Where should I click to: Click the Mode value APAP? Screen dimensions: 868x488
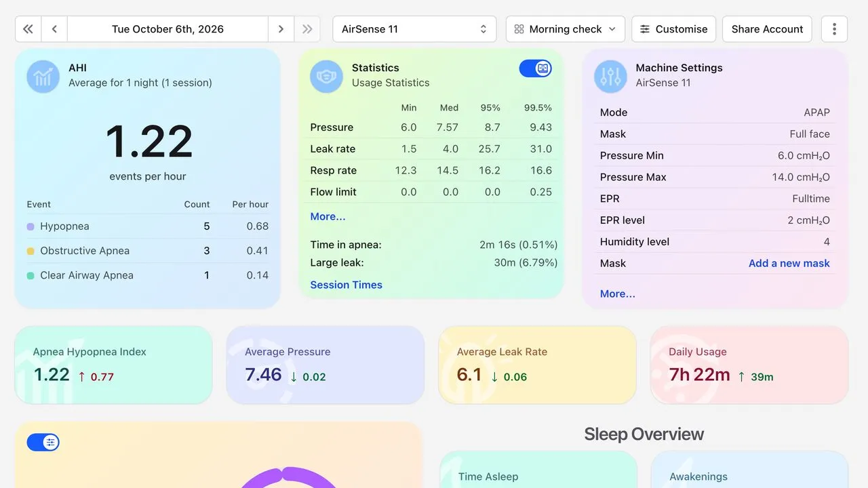[817, 113]
